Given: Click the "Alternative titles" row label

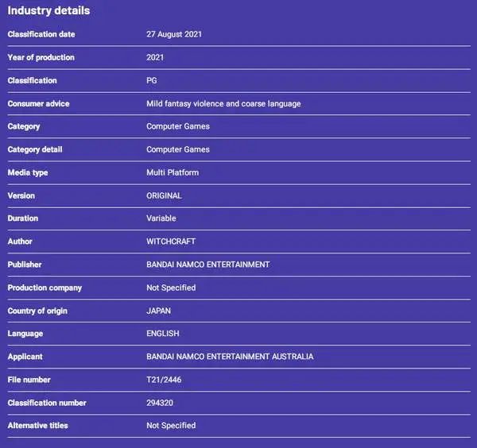Looking at the screenshot, I should pyautogui.click(x=38, y=426).
